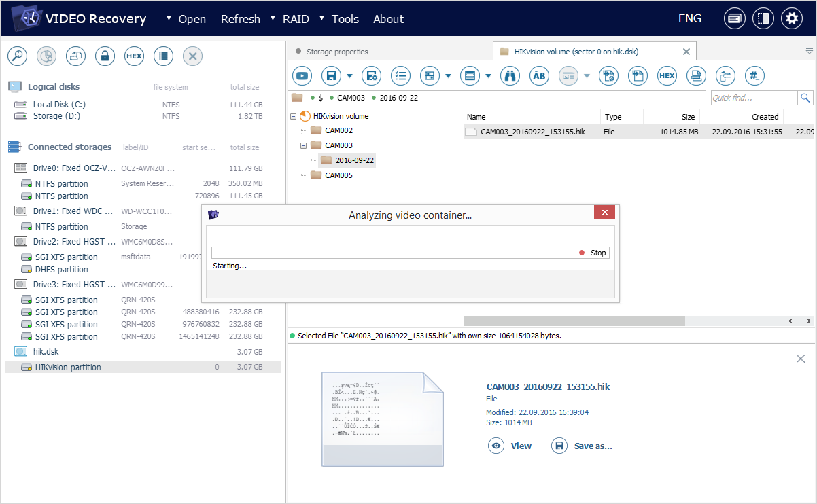Collapse the HIKvision volume tree node
817x504 pixels.
point(293,116)
